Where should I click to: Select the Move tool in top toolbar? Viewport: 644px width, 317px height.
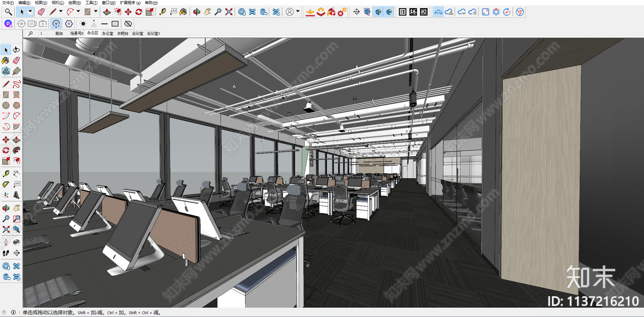click(128, 12)
